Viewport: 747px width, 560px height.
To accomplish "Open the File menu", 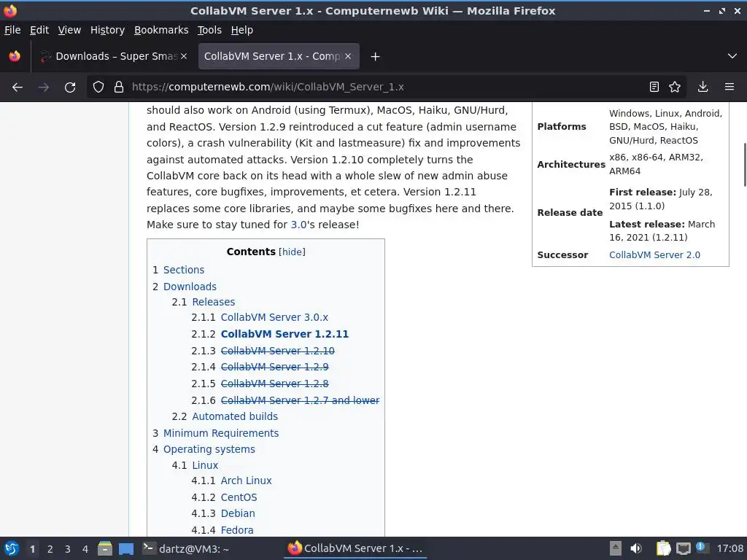I will [12, 30].
